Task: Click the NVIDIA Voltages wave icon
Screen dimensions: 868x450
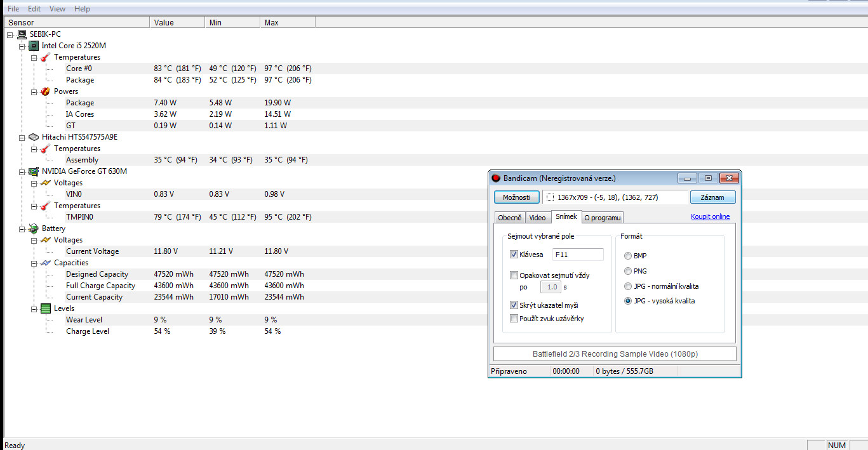Action: click(x=45, y=183)
